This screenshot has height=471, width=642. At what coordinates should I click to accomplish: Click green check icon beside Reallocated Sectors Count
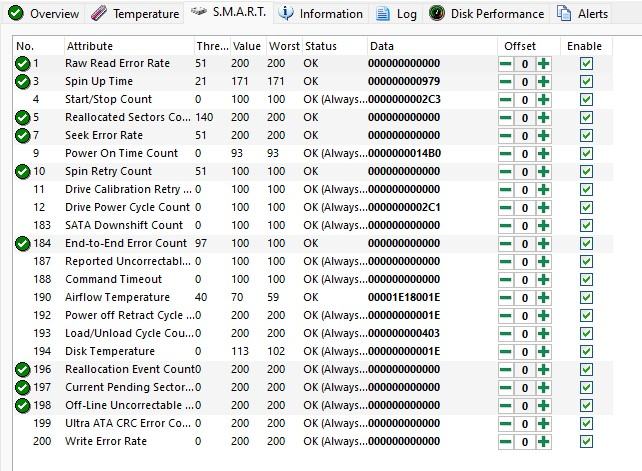point(23,118)
